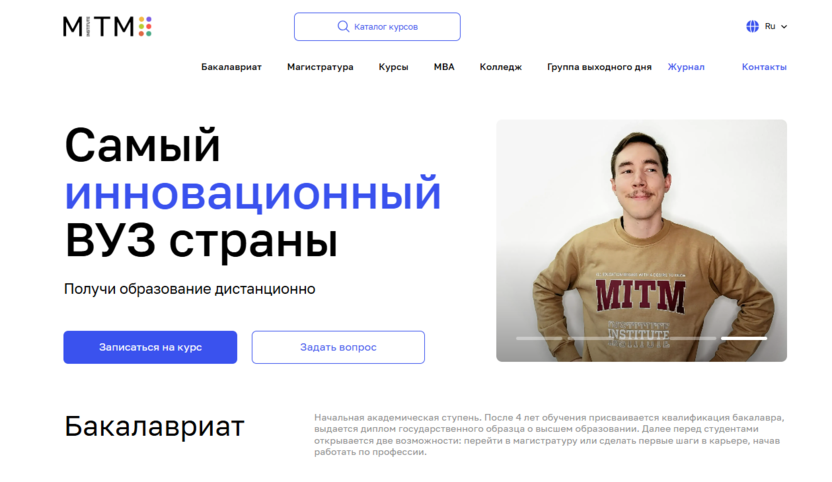Open the MBA navigation item
Image resolution: width=832 pixels, height=482 pixels.
click(x=444, y=67)
